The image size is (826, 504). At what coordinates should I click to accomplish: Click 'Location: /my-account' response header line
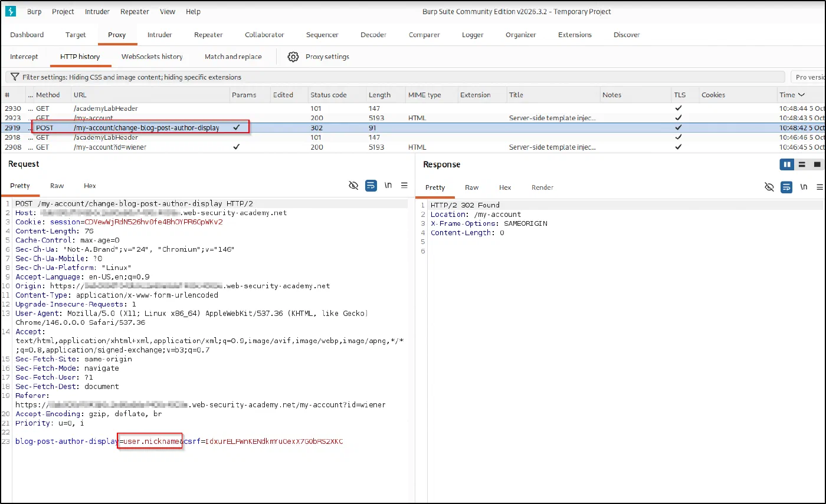pos(476,215)
